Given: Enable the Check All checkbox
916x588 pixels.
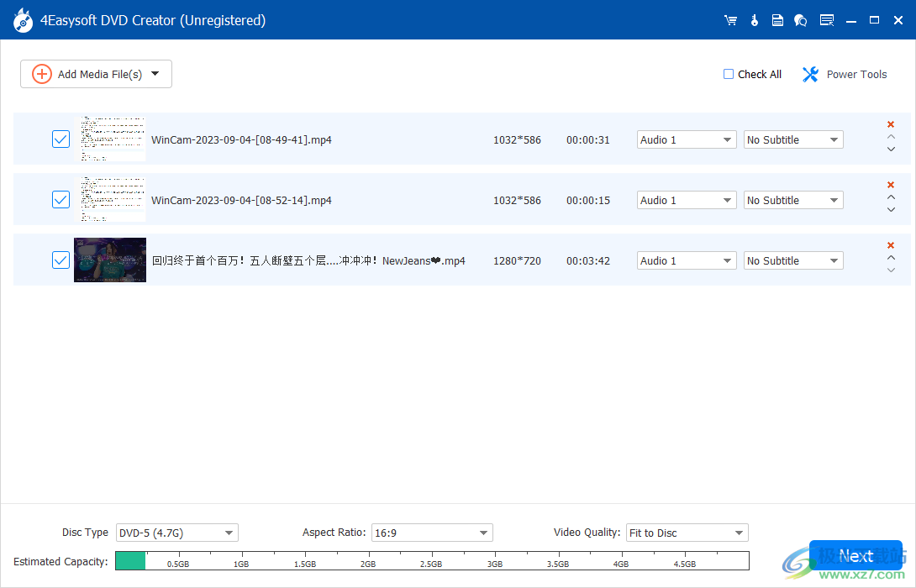Looking at the screenshot, I should pos(728,74).
